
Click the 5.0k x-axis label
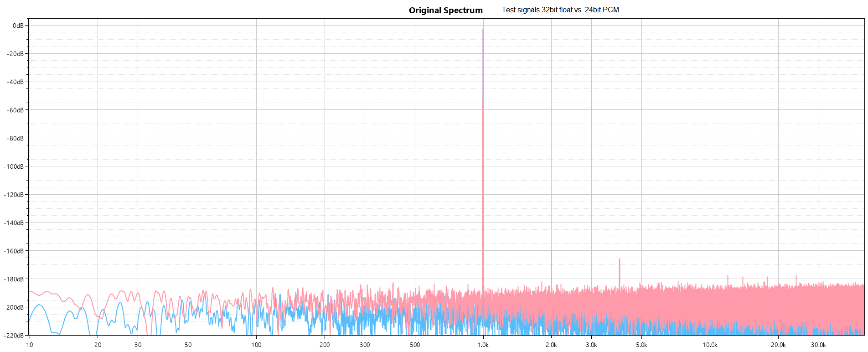641,345
